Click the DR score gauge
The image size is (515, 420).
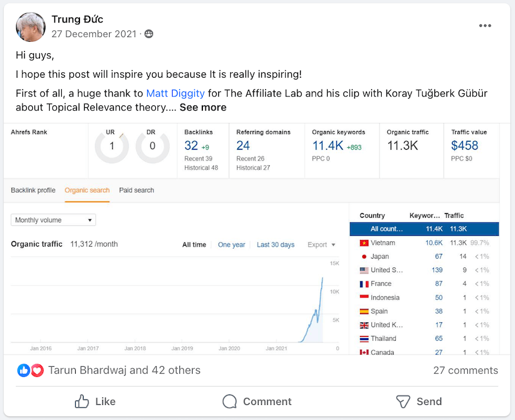[x=153, y=146]
